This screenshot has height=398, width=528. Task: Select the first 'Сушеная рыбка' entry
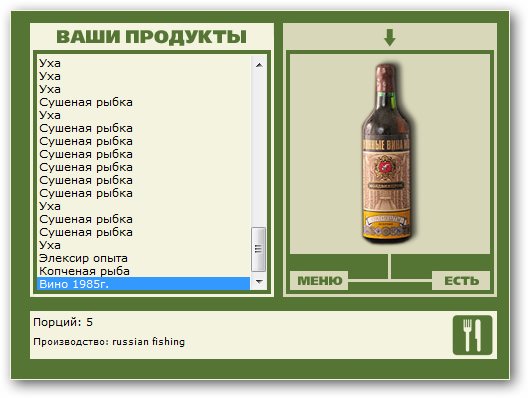click(143, 102)
